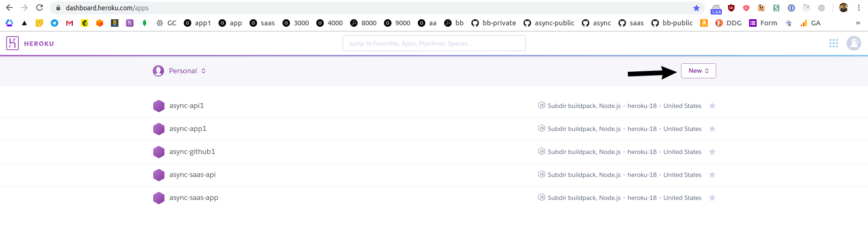Open the Mailchimp bookmark icon
This screenshot has height=244, width=868.
coord(85,23)
